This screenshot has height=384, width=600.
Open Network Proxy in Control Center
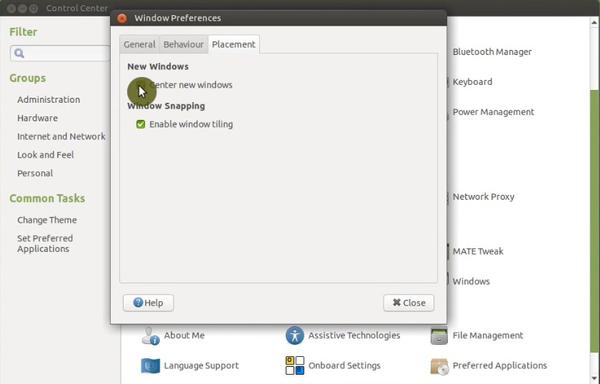[x=483, y=197]
